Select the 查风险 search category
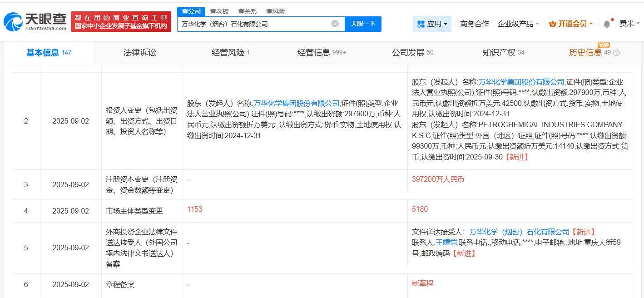Screen dimensions: 644x298 [274, 11]
